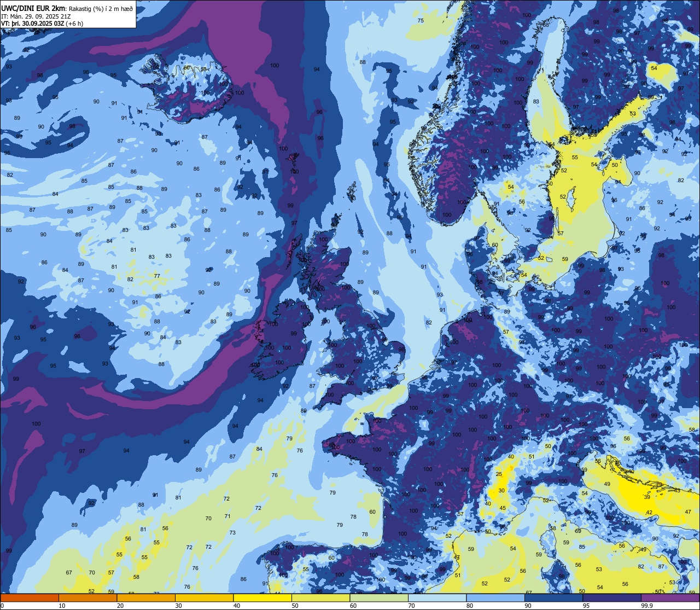Viewport: 700px width, 610px height.
Task: Select the legend tick label 10
Action: tap(62, 606)
